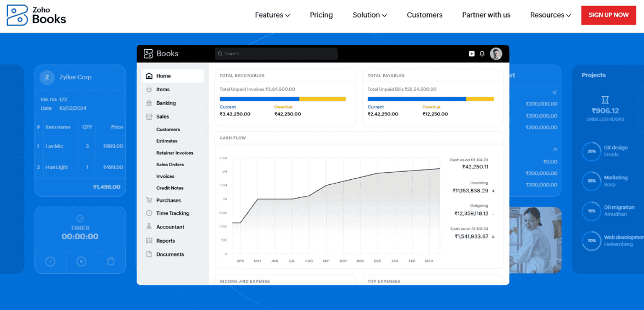Open the Resources dropdown menu
This screenshot has width=644, height=310.
tap(551, 15)
